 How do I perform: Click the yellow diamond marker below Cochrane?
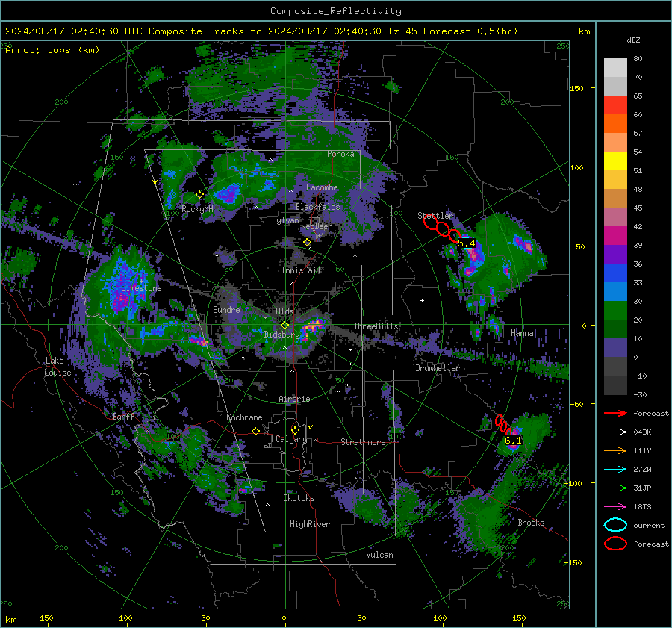pos(256,431)
